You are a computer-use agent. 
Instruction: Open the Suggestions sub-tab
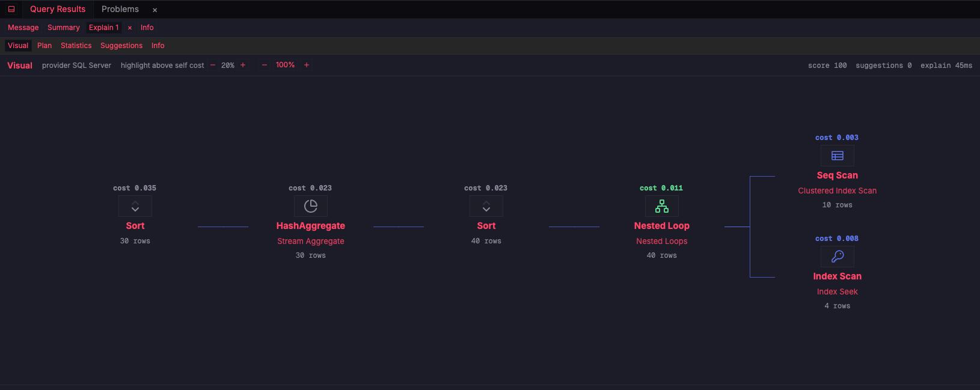tap(121, 46)
